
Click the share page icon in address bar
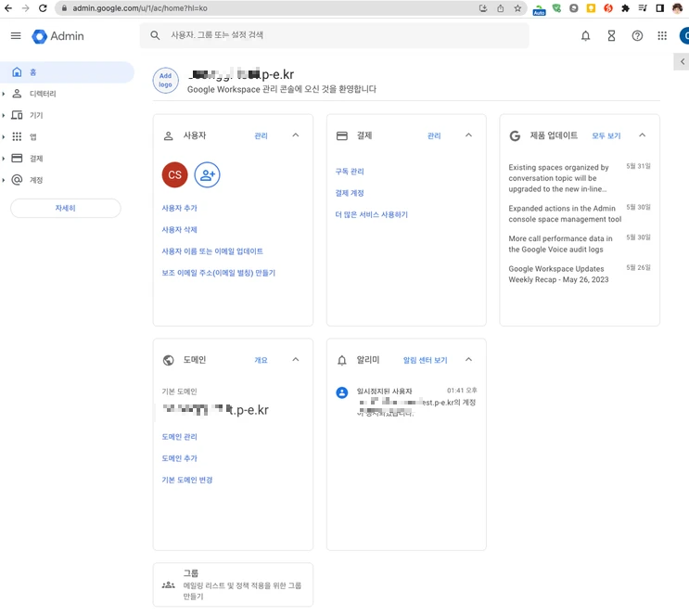pos(500,8)
